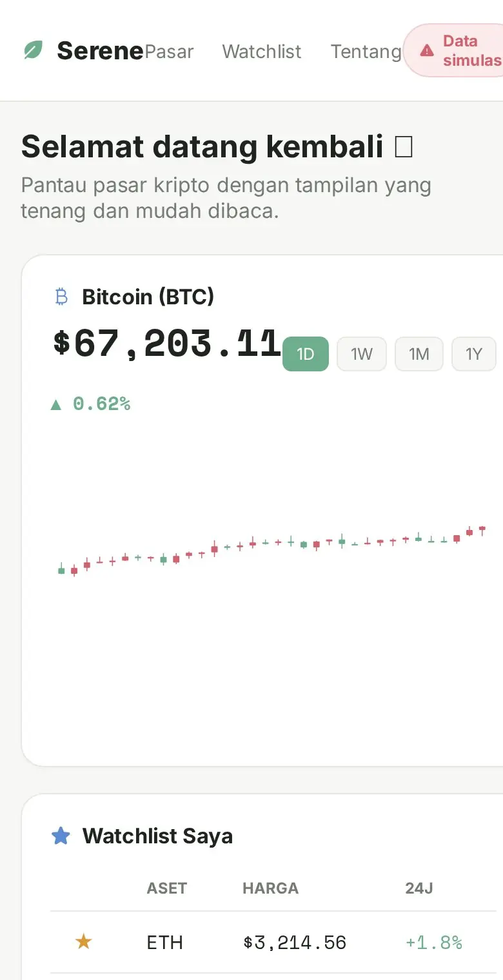Switch chart to 1W timeframe

tap(362, 354)
